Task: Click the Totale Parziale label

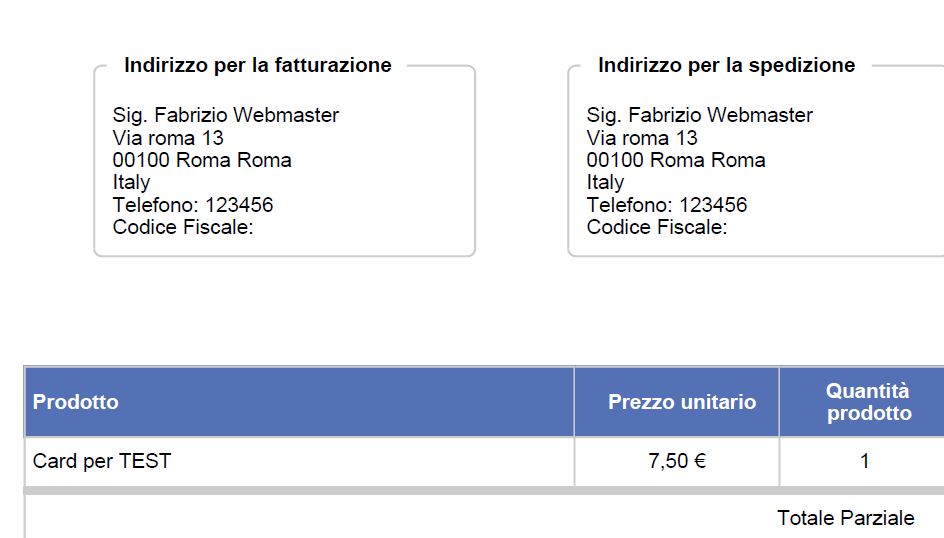Action: [x=845, y=518]
